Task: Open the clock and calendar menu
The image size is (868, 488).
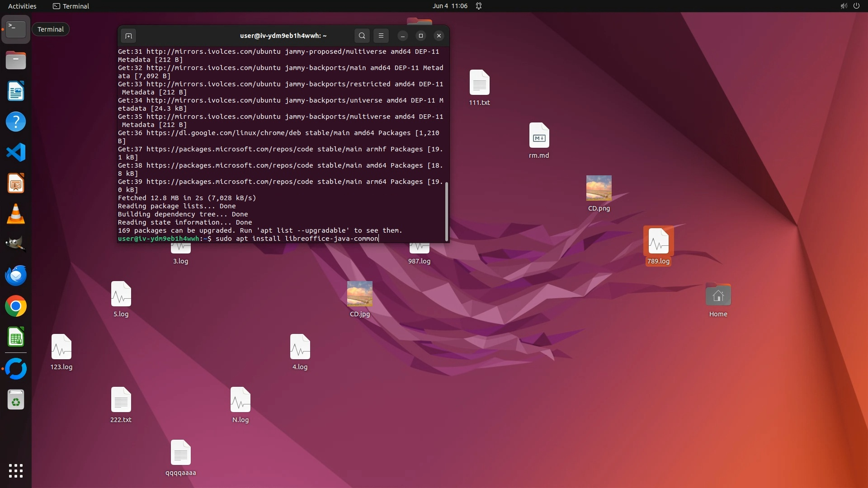Action: tap(449, 6)
